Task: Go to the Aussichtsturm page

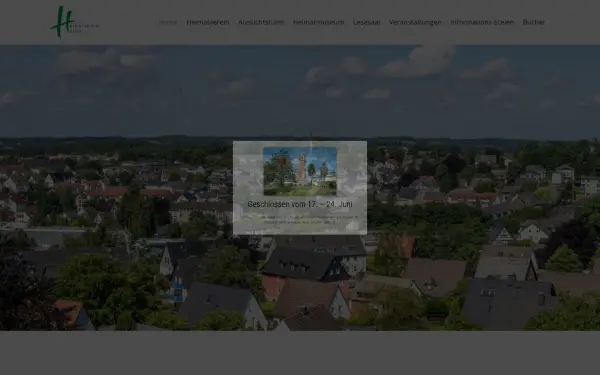Action: 261,22
